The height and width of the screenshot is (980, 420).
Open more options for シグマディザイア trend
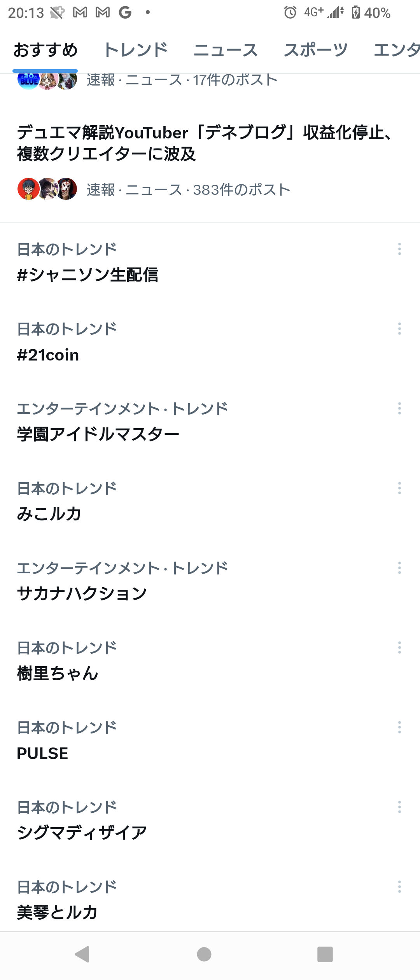[x=399, y=807]
